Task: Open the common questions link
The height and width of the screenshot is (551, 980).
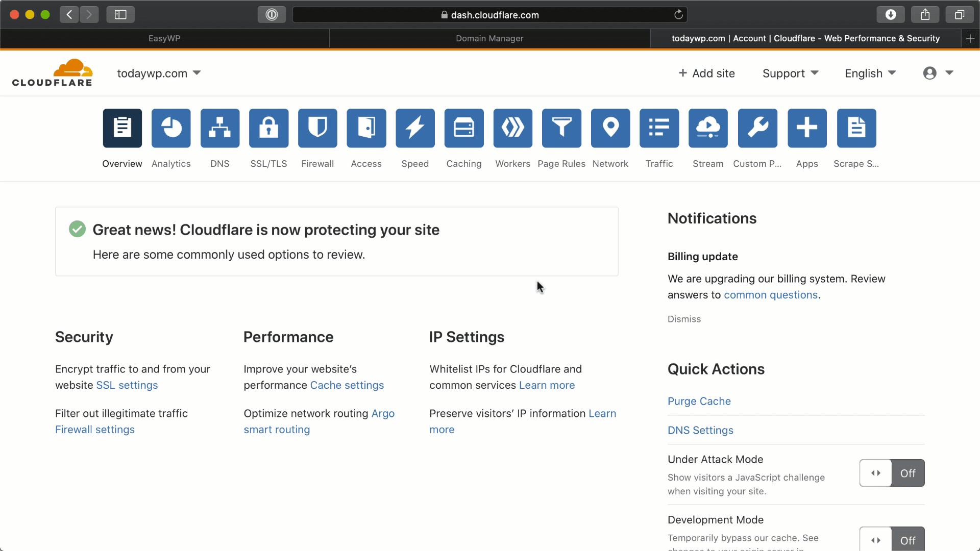Action: pyautogui.click(x=771, y=295)
